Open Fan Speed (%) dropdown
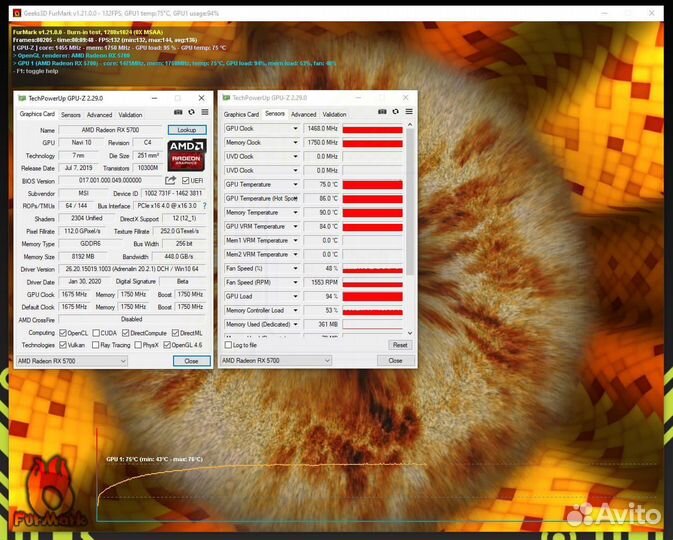Viewport: 673px width, 540px height. (x=295, y=269)
